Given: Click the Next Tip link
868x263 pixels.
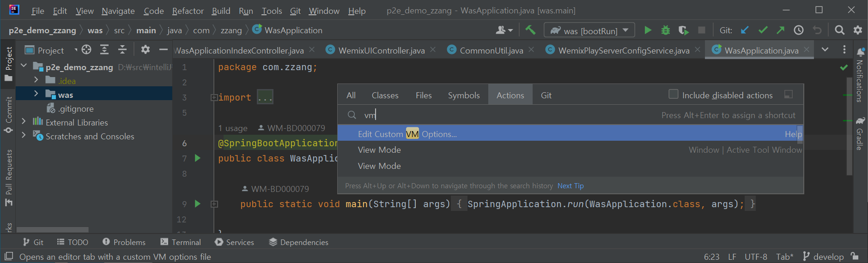Looking at the screenshot, I should click(571, 185).
